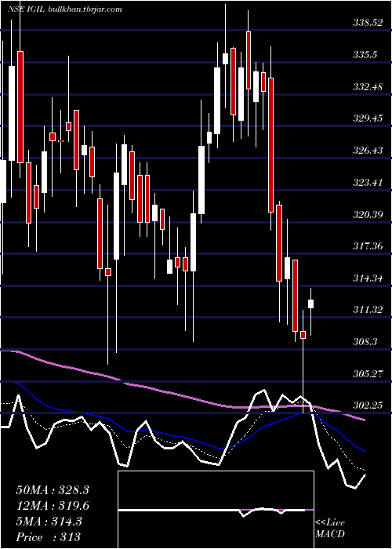The width and height of the screenshot is (392, 549).
Task: Click the 332.48 price axis label
Action: (x=368, y=87)
